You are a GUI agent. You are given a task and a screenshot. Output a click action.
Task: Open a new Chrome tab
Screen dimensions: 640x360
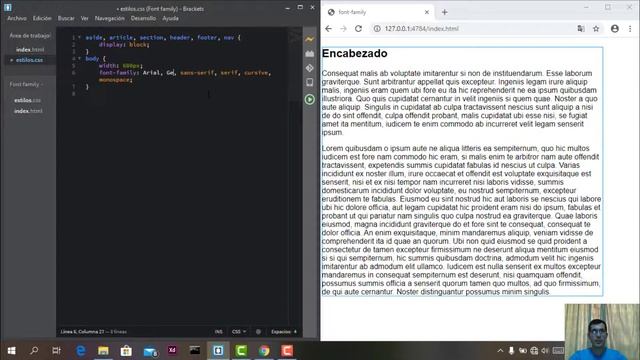[444, 12]
